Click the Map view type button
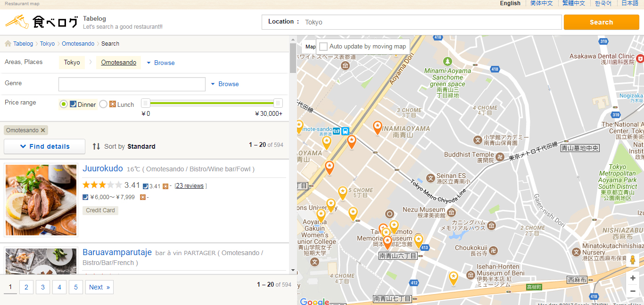644x305 pixels. coord(310,47)
